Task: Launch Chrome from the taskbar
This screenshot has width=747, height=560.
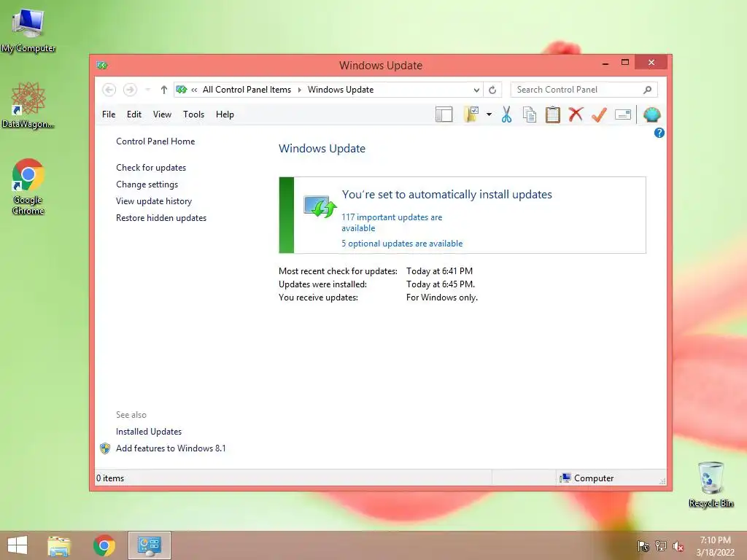Action: coord(104,545)
